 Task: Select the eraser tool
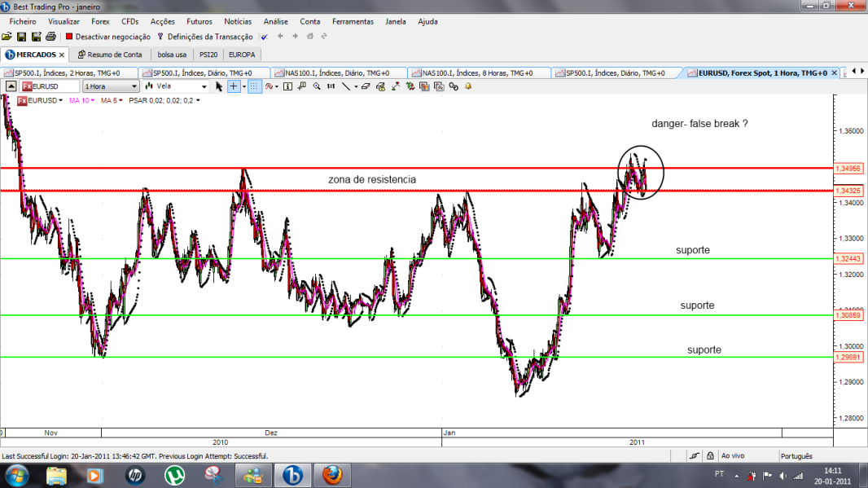tap(366, 86)
